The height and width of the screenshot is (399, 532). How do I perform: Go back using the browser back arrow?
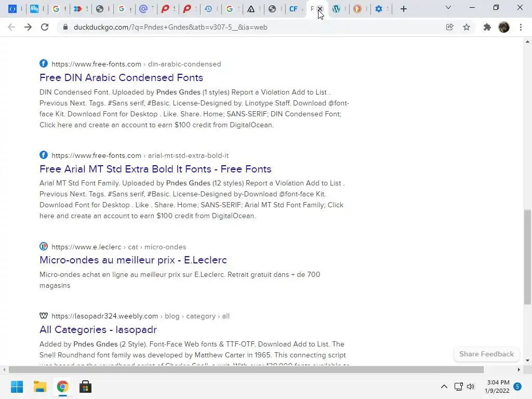(x=11, y=27)
